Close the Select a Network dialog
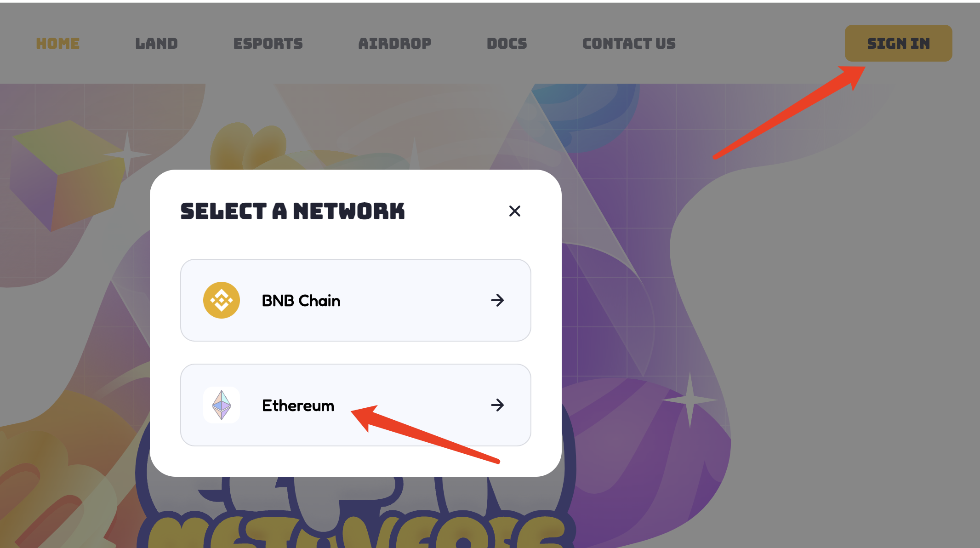Screen dimensions: 980x548 515,211
